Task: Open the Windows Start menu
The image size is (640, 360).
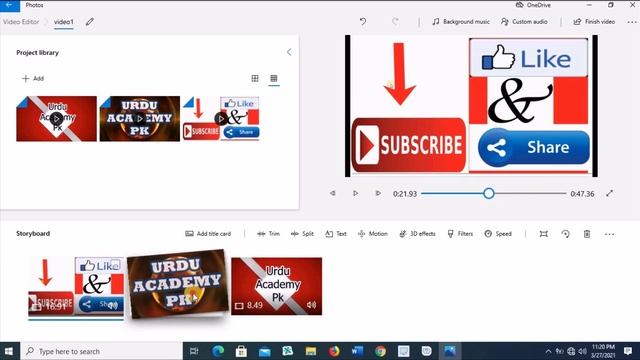Action: [9, 351]
